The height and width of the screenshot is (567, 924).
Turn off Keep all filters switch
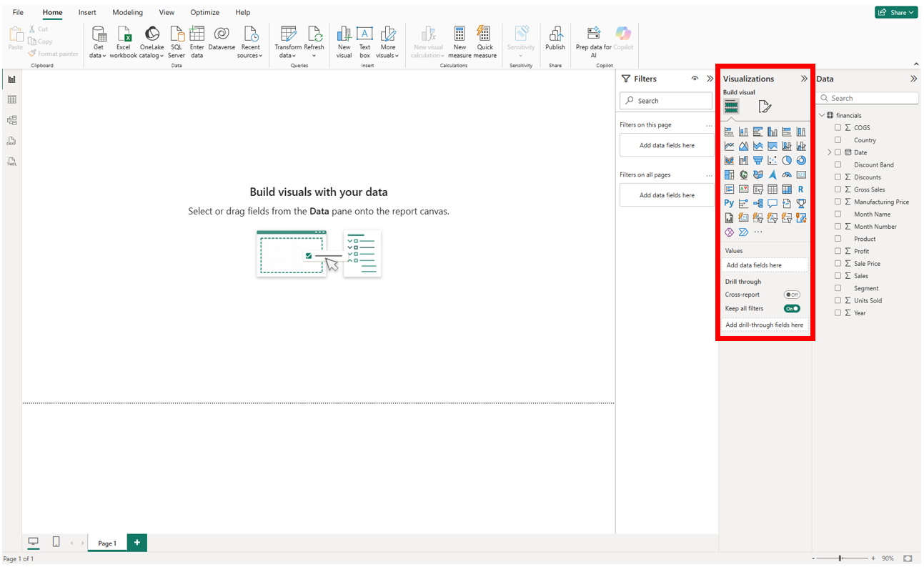[x=792, y=309]
